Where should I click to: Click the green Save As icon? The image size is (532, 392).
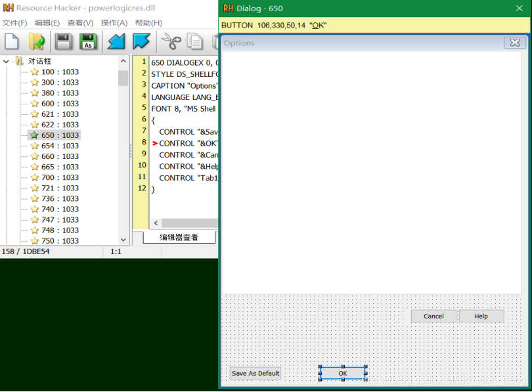click(x=88, y=41)
